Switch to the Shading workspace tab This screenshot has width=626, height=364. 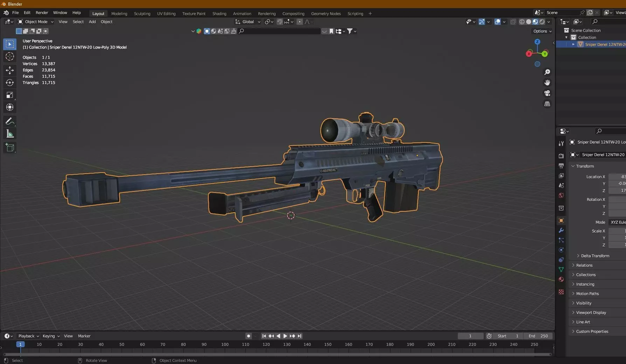click(219, 14)
